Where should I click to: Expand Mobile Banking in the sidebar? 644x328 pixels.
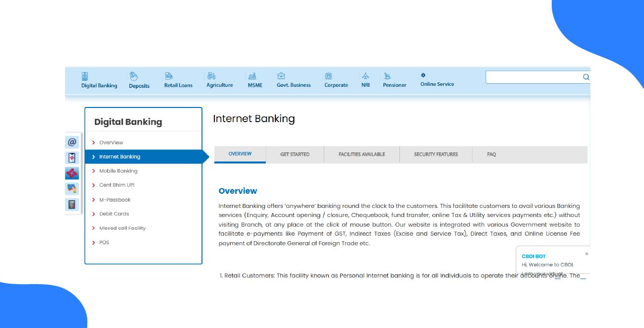click(118, 171)
